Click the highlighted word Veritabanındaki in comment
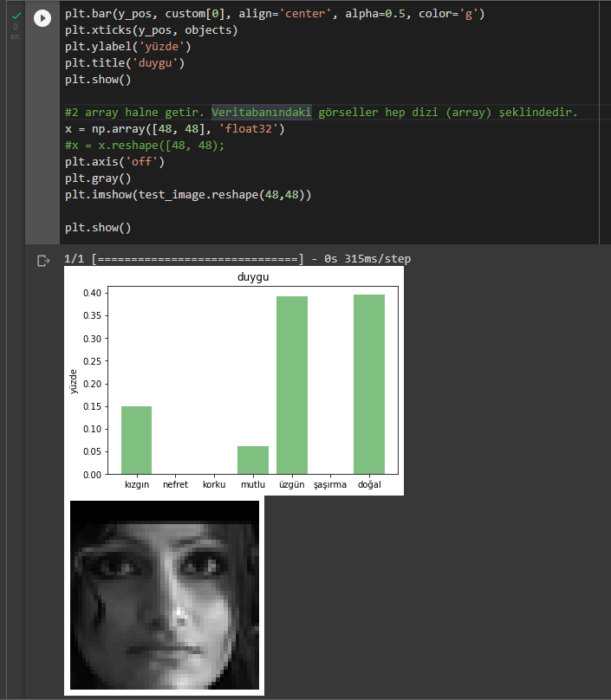This screenshot has height=700, width=611. click(261, 112)
